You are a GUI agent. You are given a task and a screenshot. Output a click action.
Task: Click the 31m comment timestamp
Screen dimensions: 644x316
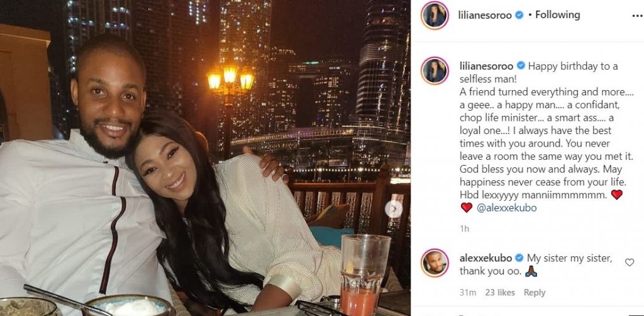click(468, 293)
